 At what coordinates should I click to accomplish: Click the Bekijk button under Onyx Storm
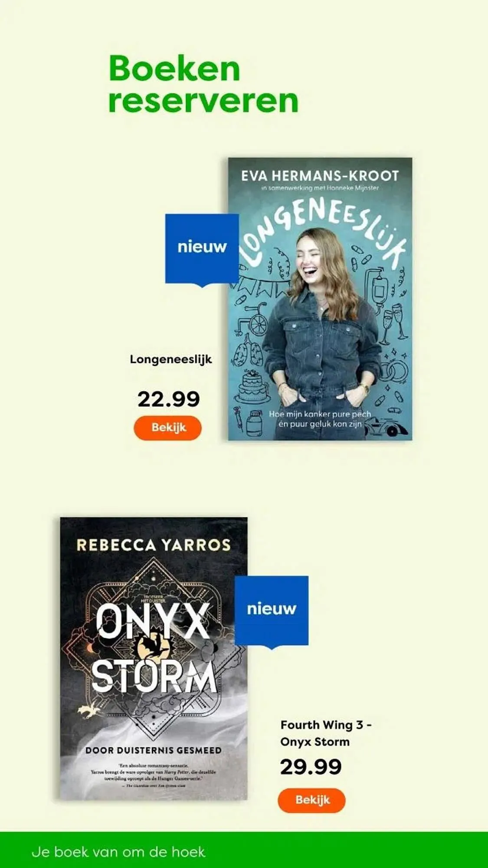(x=311, y=800)
